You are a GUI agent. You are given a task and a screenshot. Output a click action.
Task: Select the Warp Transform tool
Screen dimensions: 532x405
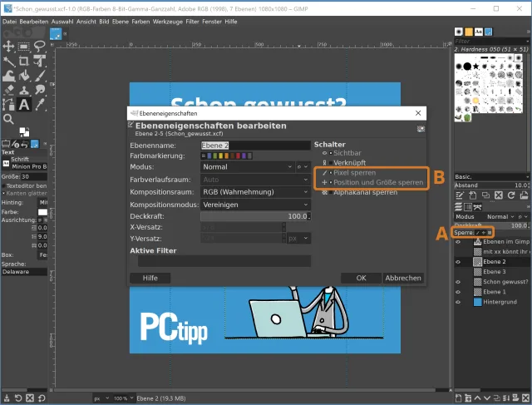(x=8, y=76)
